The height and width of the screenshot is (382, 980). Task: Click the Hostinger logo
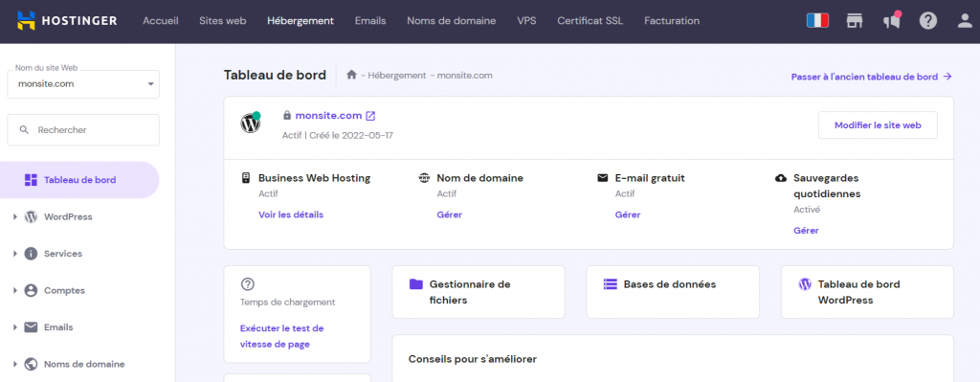(x=67, y=21)
